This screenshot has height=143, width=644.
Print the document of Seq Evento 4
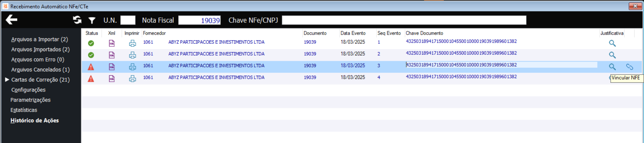click(133, 78)
